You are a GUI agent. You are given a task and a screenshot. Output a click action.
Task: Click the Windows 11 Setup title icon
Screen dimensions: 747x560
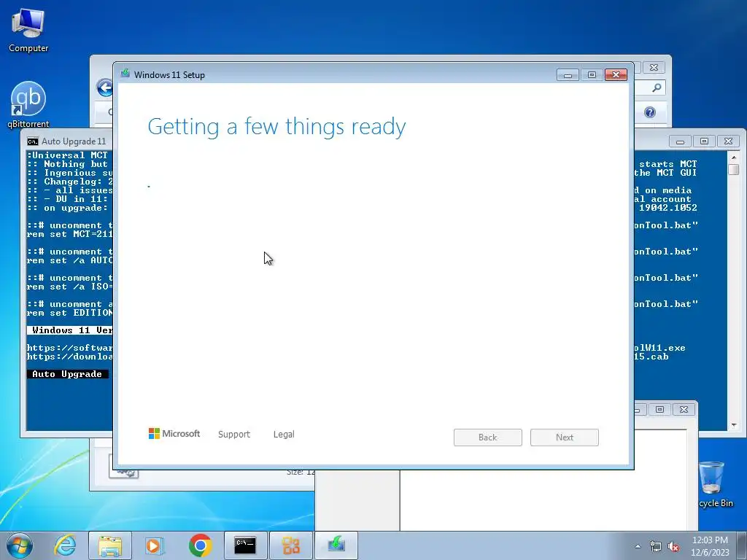click(125, 74)
